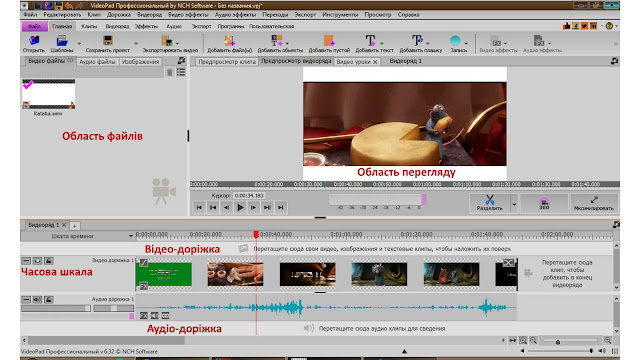Screen dimensions: 640x360
Task: Click the trash delete icon in files panel
Action: (x=169, y=73)
